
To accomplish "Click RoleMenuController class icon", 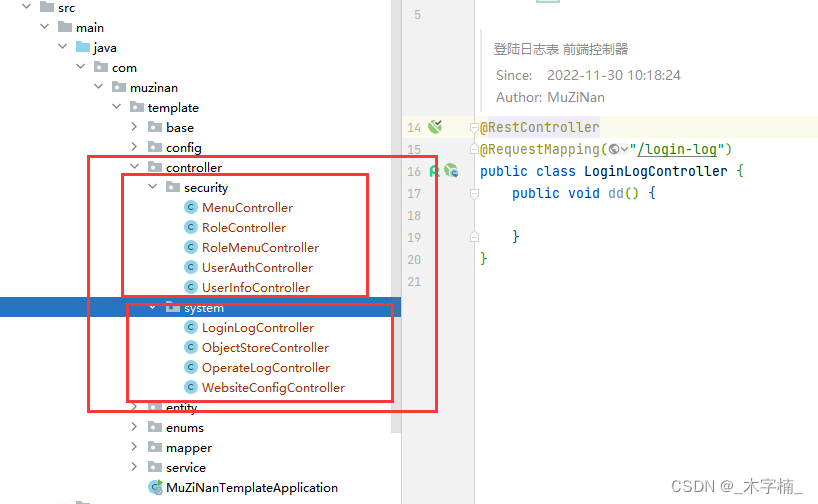I will point(191,247).
